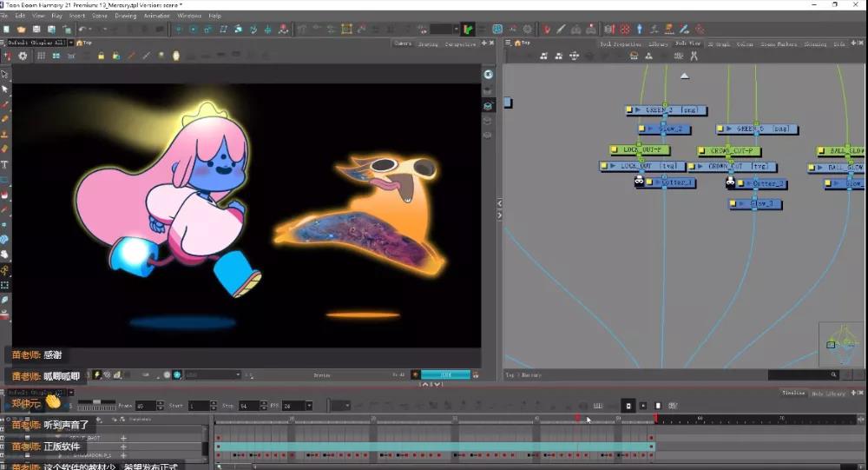The height and width of the screenshot is (470, 868).
Task: Switch to the Scene Markers tab
Action: pyautogui.click(x=779, y=43)
